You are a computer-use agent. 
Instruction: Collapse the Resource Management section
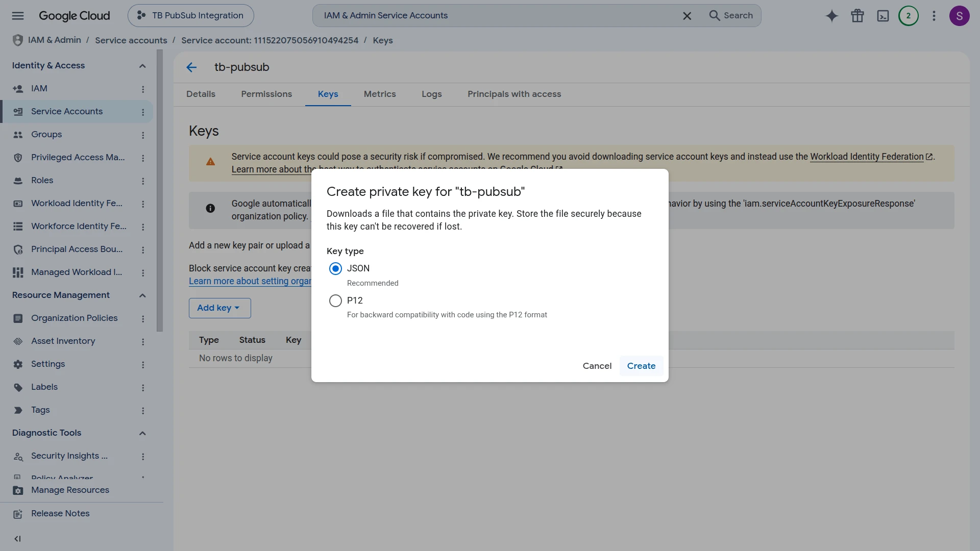click(142, 295)
